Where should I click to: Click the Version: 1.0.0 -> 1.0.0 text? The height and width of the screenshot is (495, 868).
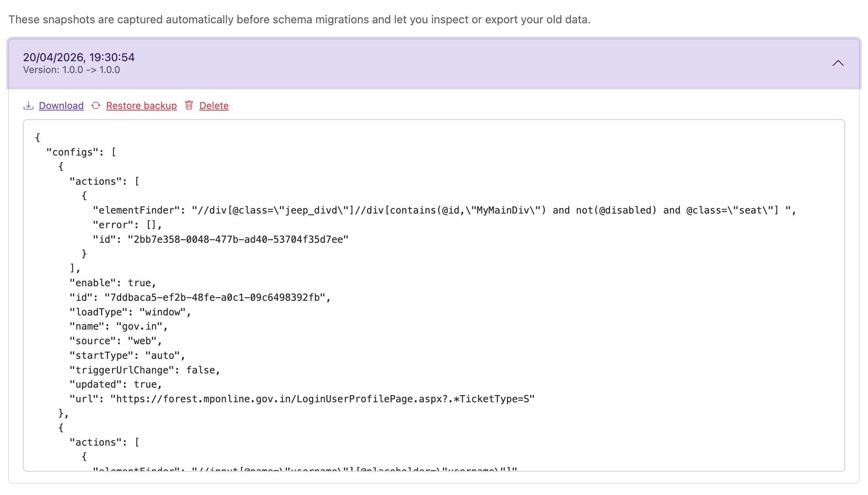click(71, 70)
